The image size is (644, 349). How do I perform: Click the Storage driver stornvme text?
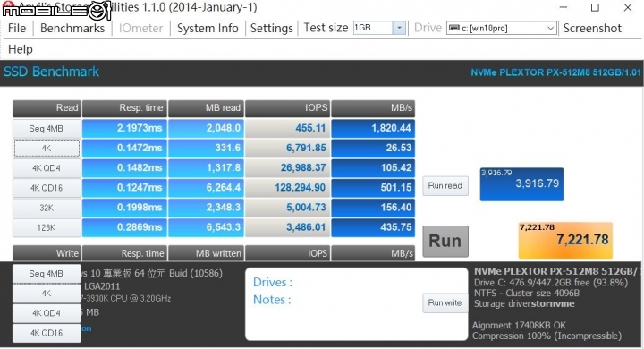[x=524, y=304]
